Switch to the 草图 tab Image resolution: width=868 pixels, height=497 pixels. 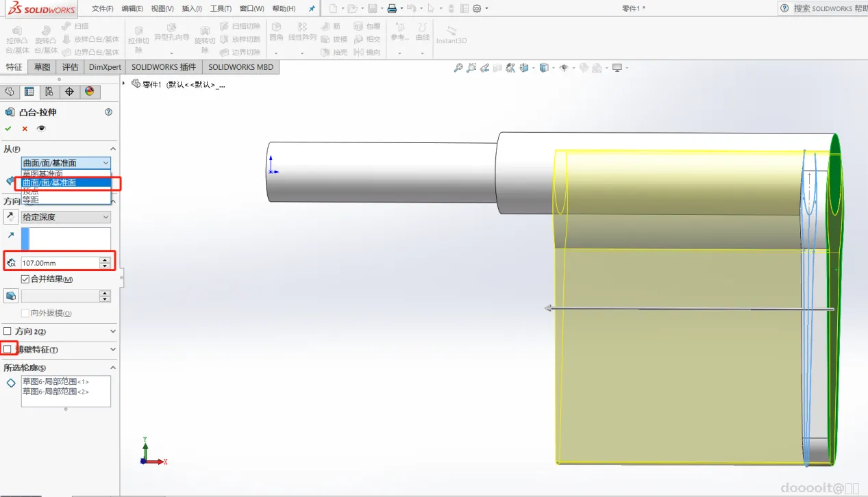tap(42, 67)
